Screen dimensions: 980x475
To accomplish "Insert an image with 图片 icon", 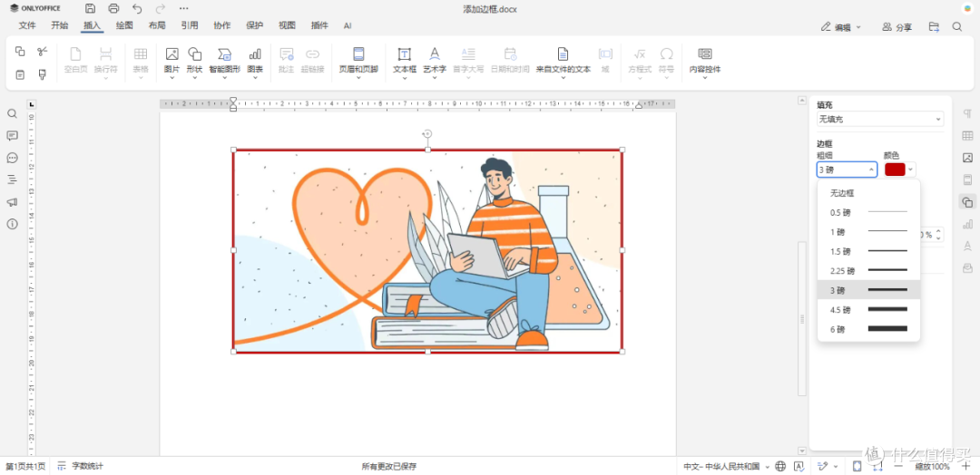I will 171,61.
